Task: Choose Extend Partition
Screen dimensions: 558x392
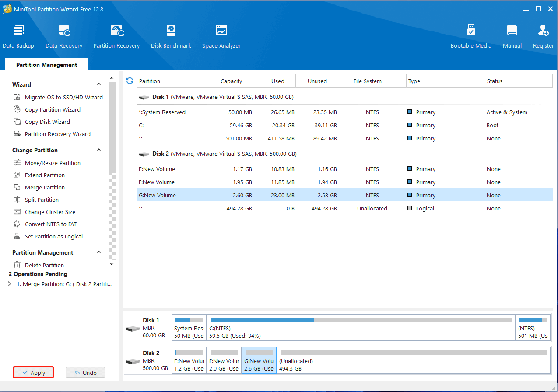Action: point(39,175)
